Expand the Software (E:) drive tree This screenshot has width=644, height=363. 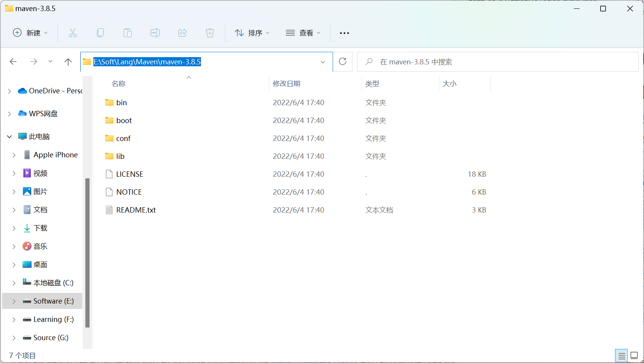point(14,301)
